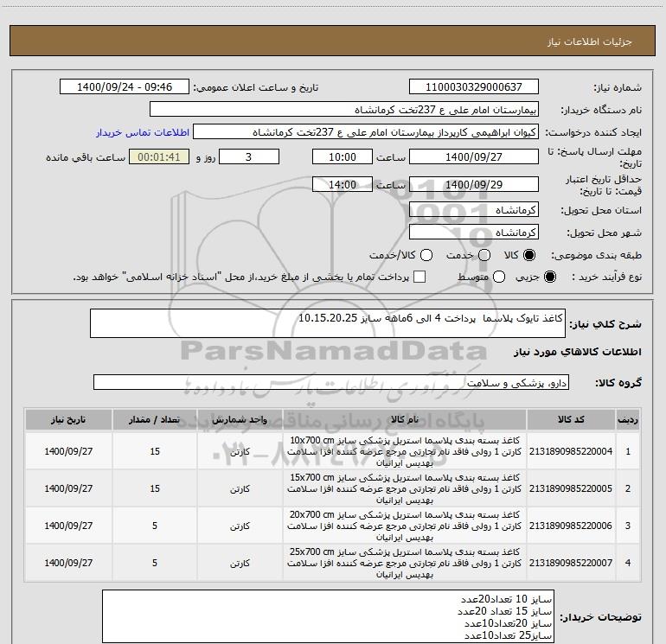666x644 pixels.
Task: Click product code 213189098522​0004
Action: [571, 451]
